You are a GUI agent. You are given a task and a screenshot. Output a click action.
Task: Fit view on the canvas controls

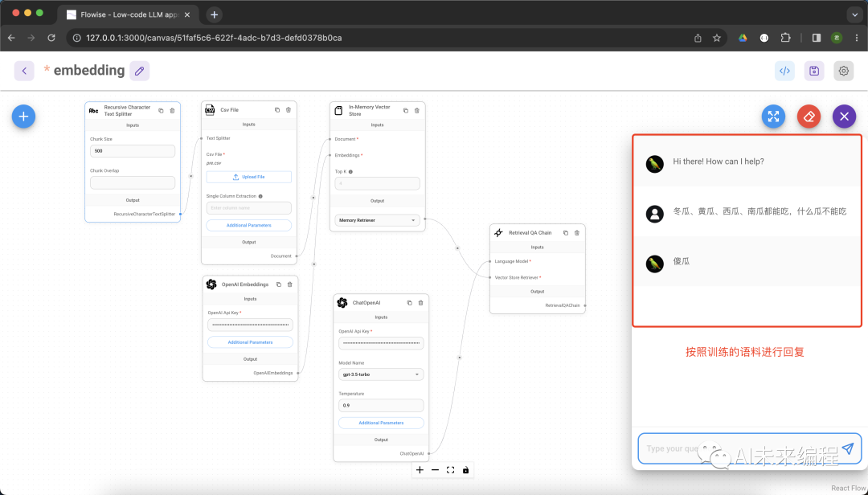pyautogui.click(x=451, y=470)
